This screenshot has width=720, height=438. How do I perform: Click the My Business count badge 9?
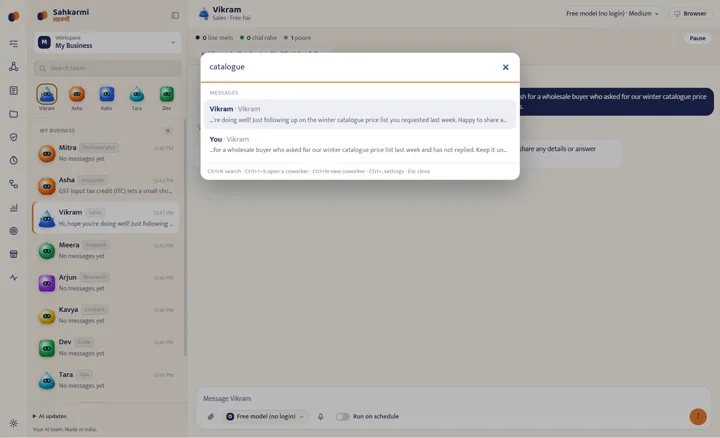point(168,131)
